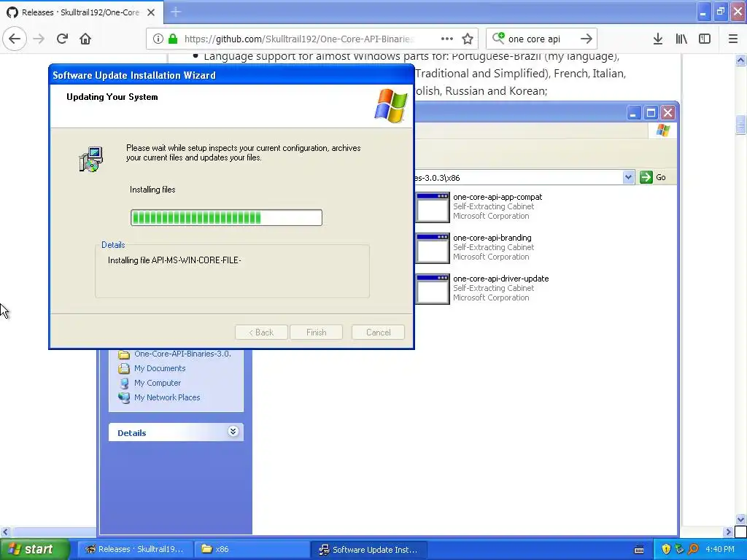Expand the Details panel chevron
The height and width of the screenshot is (560, 747).
tap(233, 432)
